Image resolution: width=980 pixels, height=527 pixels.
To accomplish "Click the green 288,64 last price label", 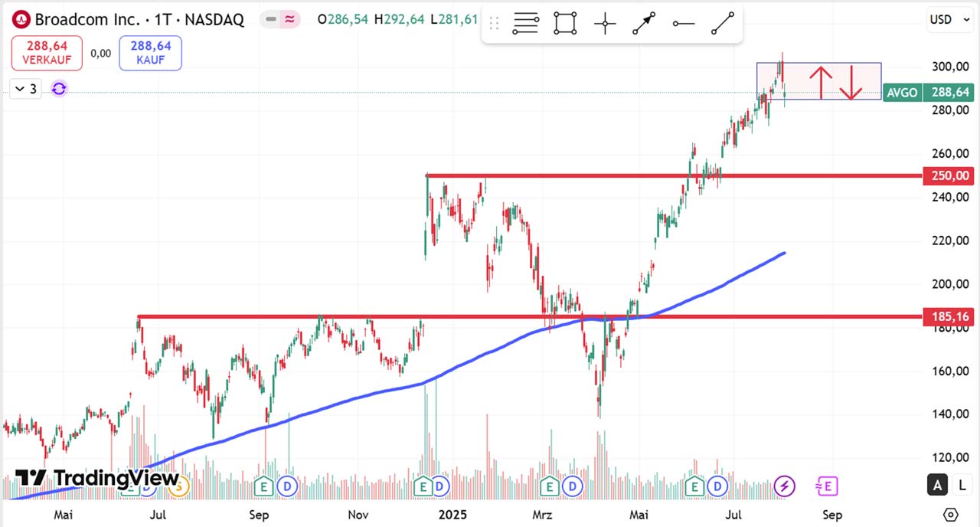I will 948,93.
